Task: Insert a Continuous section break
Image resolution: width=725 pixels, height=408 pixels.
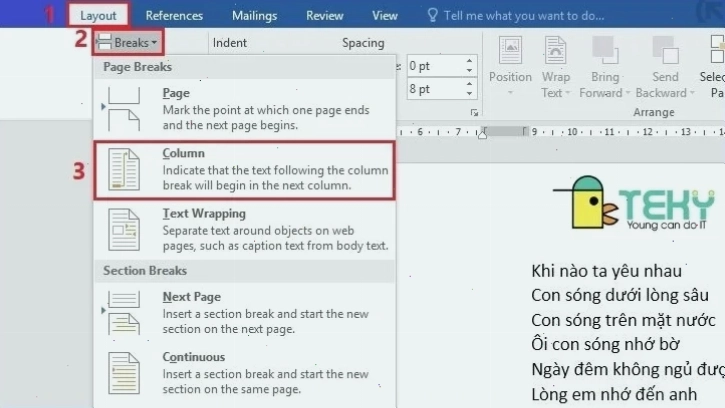Action: click(x=245, y=373)
